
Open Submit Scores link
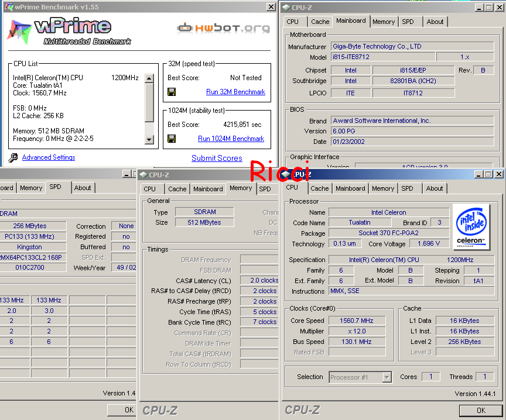pyautogui.click(x=217, y=159)
